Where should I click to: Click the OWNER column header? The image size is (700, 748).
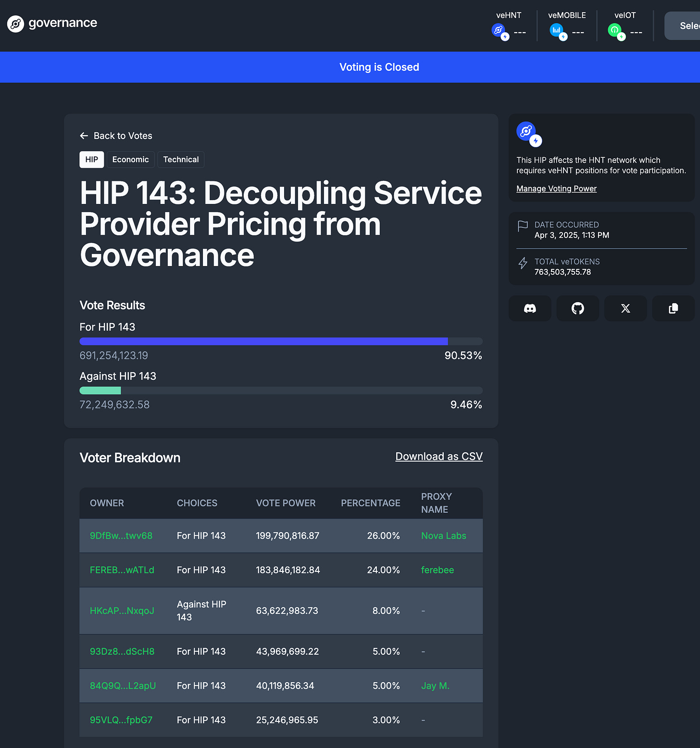[107, 503]
